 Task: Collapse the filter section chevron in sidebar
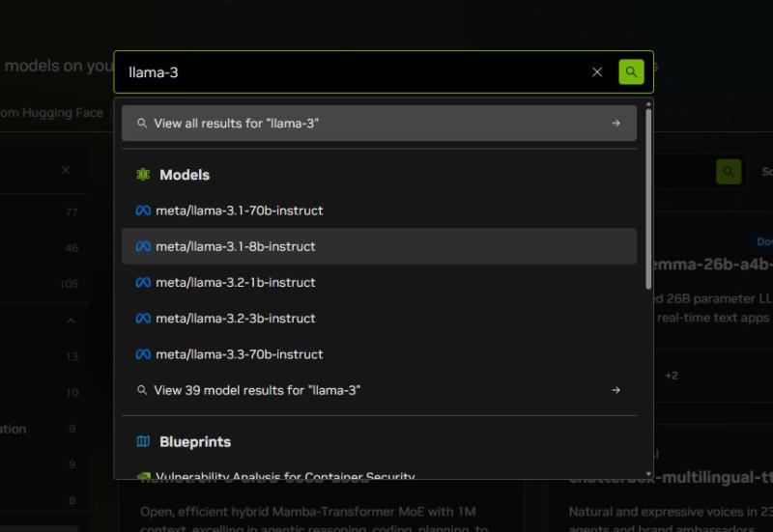pos(71,321)
